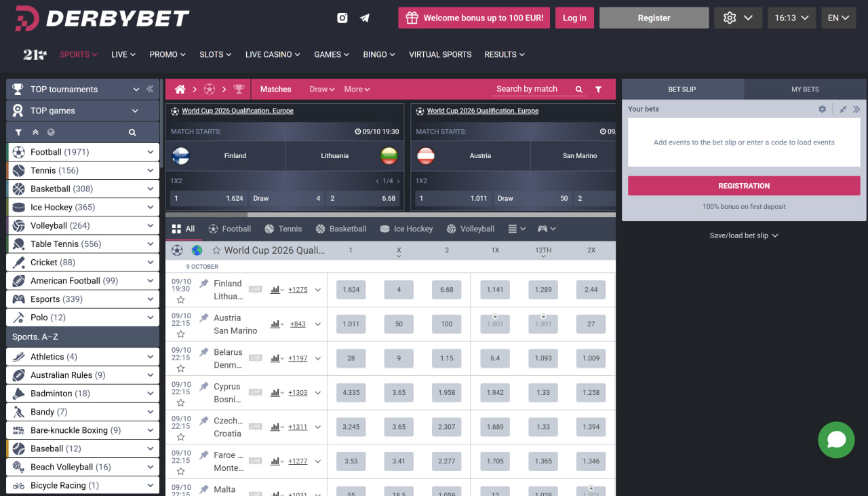Viewport: 868px width, 496px height.
Task: Open the live chat bubble
Action: point(836,440)
